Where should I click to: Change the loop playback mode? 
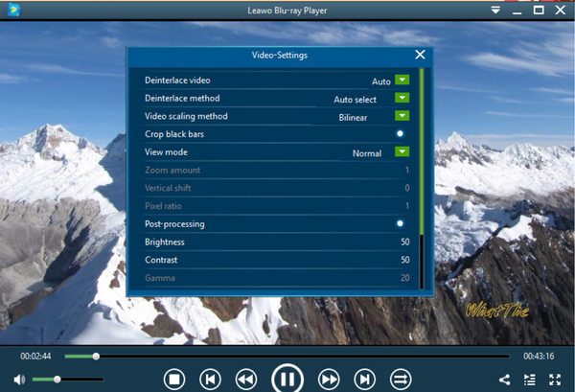(400, 379)
